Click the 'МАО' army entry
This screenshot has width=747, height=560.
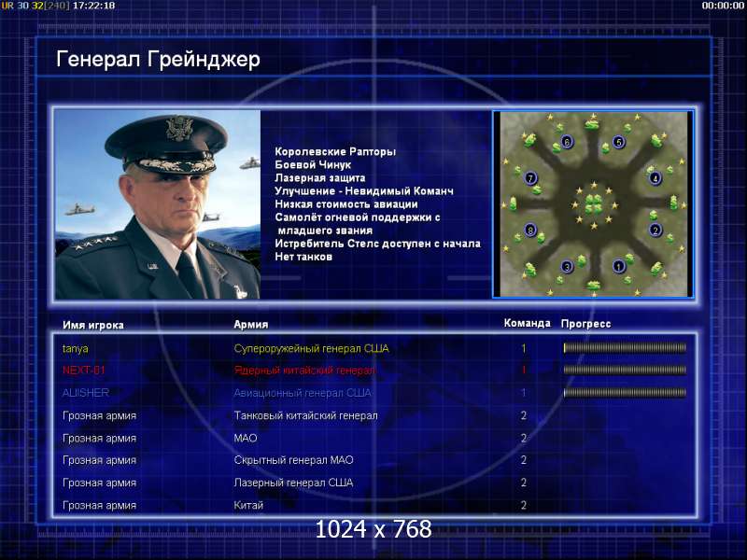[246, 438]
